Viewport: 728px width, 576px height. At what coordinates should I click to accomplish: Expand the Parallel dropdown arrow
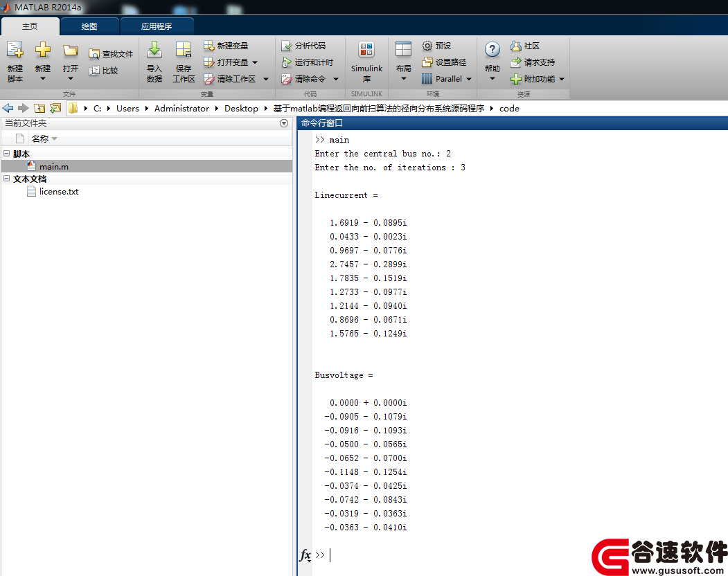point(469,79)
